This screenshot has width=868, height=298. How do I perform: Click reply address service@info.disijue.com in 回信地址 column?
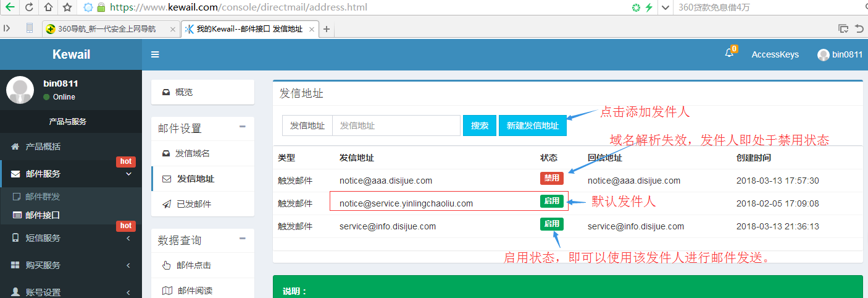point(636,226)
